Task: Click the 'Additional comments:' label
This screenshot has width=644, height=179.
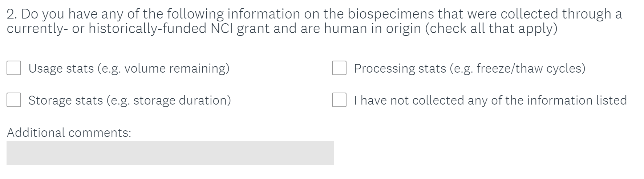Action: click(69, 133)
